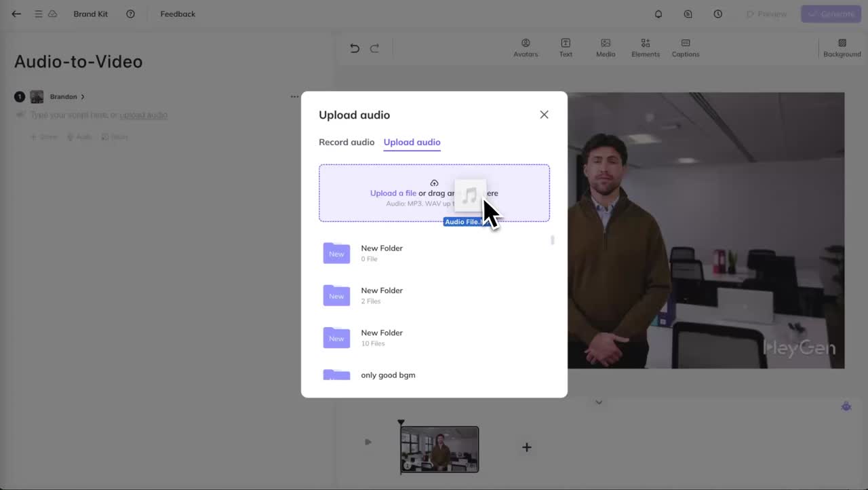Open notifications bell icon

coord(658,14)
